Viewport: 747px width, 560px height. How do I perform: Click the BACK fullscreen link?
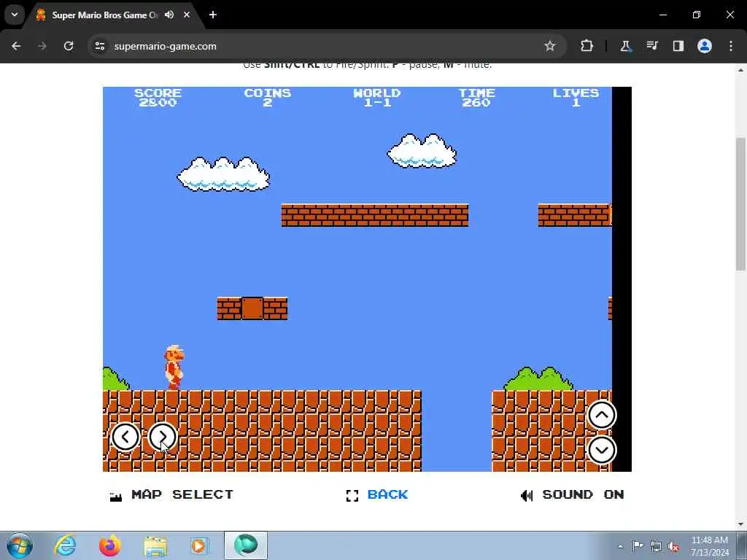387,495
